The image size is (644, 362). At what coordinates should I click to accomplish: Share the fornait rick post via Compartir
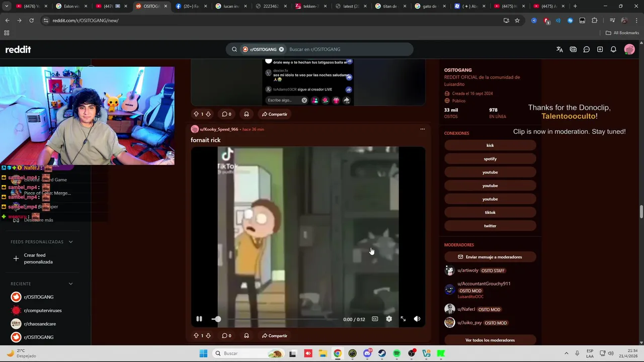click(x=275, y=336)
